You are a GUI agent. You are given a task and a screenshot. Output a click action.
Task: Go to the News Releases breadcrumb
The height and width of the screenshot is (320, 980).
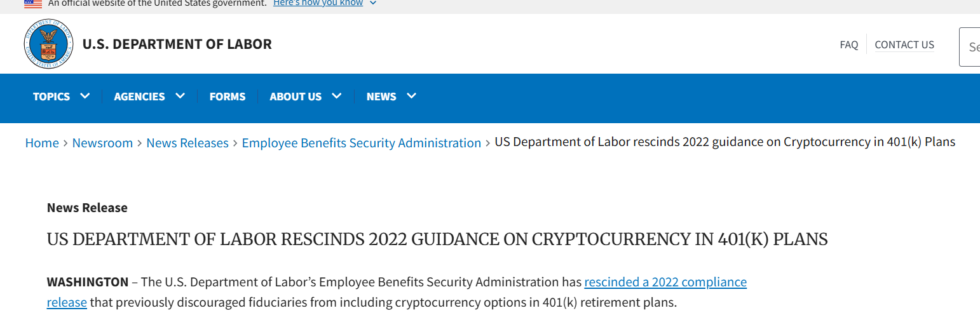187,143
